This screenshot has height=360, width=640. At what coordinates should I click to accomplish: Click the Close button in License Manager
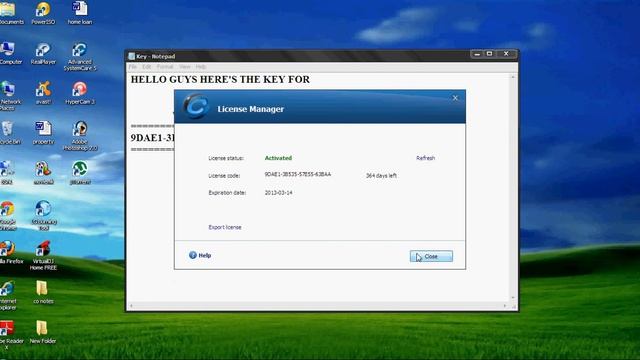tap(431, 256)
